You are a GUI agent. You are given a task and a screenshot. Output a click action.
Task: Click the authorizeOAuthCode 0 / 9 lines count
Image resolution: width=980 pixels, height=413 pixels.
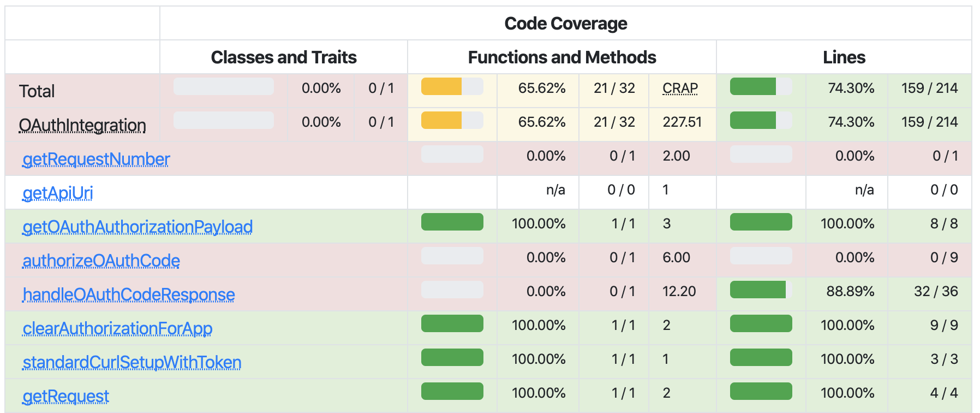tap(944, 257)
